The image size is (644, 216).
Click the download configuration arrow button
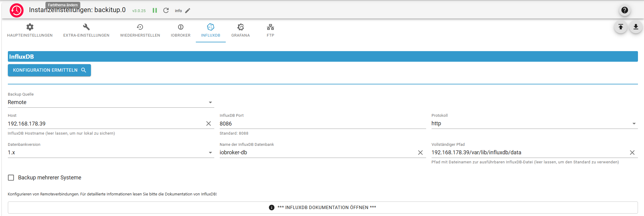tap(636, 27)
